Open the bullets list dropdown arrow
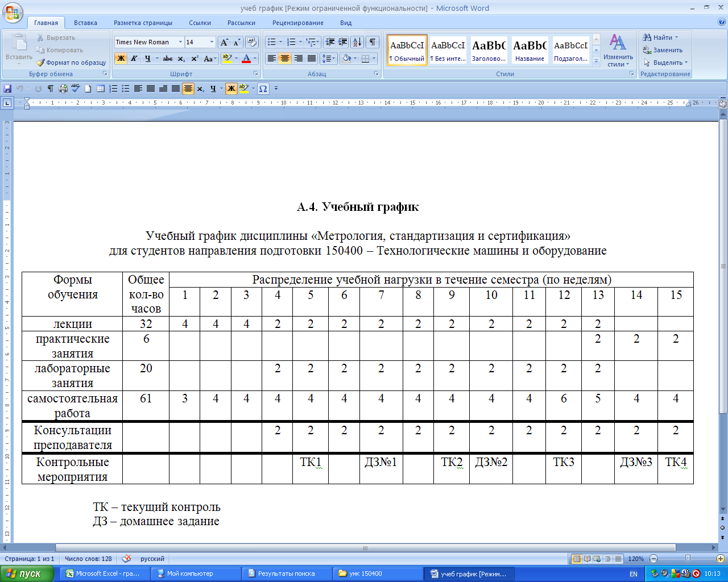728x582 pixels. [x=280, y=42]
